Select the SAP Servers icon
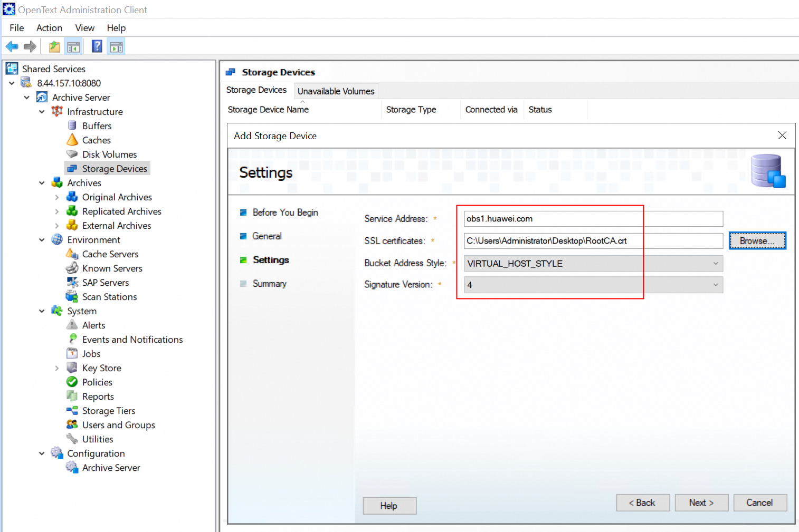 click(72, 282)
